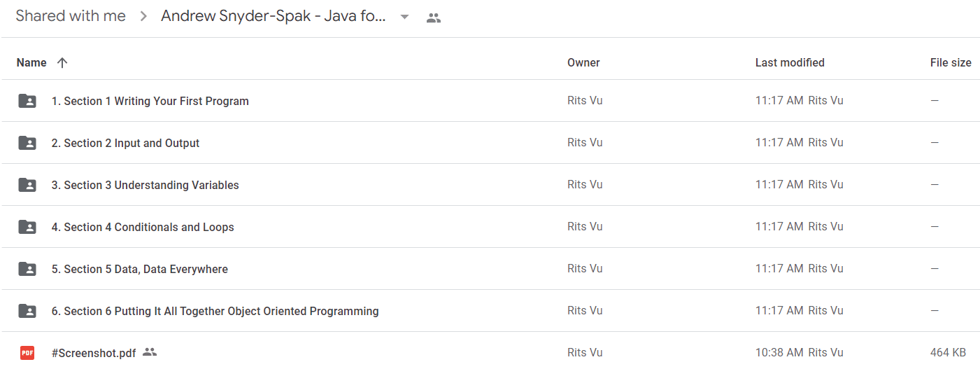Open the Andrew Snyder-Spak folder breadcrumb
This screenshot has width=980, height=369.
tap(274, 16)
